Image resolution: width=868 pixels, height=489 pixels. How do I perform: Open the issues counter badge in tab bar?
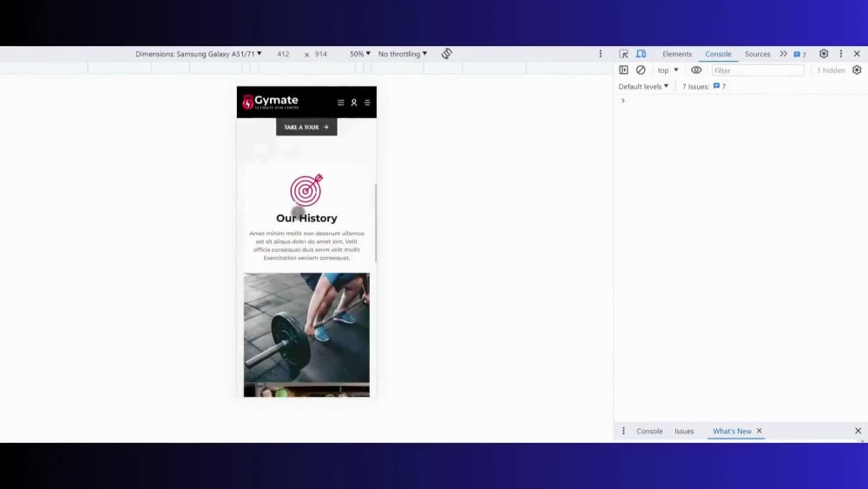coord(800,54)
